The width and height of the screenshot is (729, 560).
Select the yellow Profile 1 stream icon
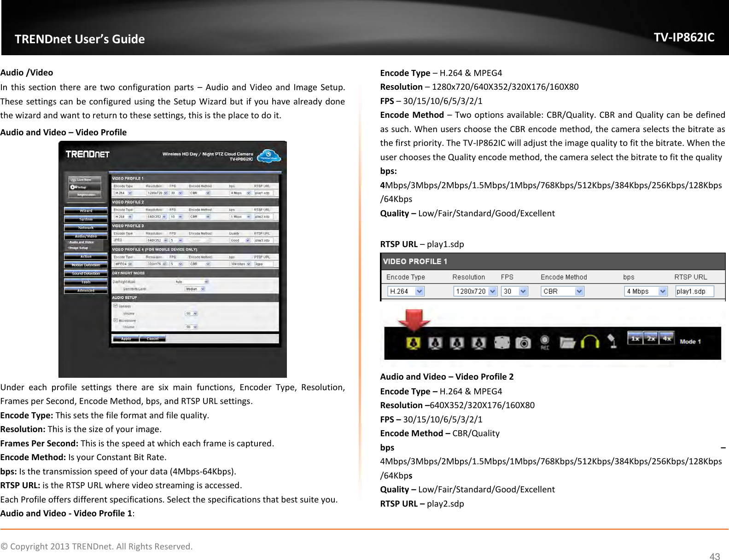coord(413,343)
